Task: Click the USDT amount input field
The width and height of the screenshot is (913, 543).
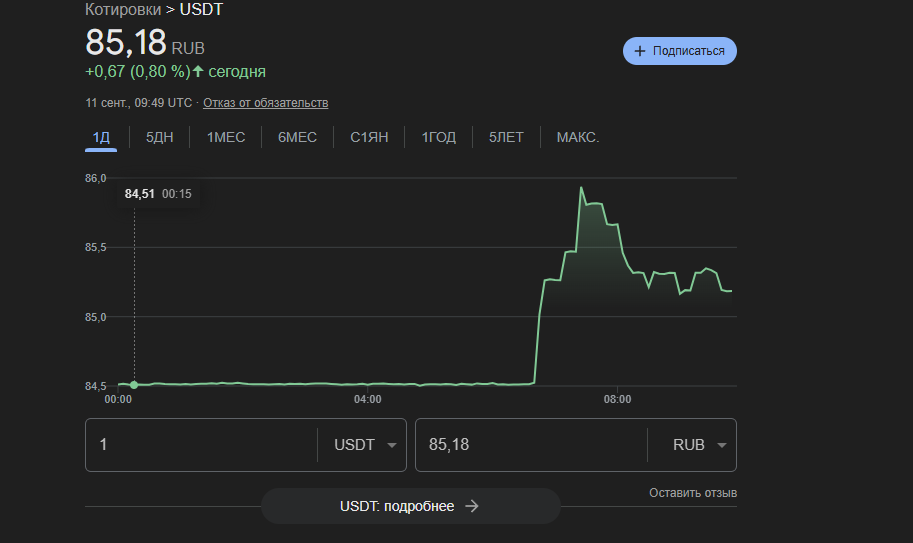Action: click(201, 445)
